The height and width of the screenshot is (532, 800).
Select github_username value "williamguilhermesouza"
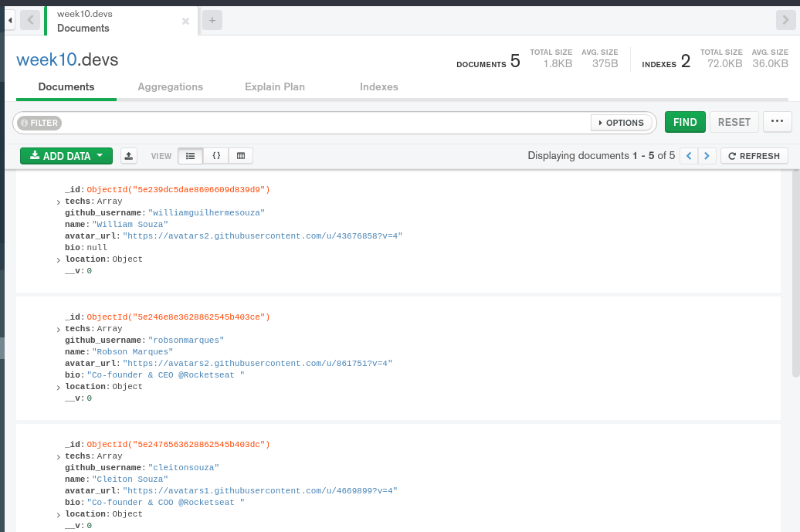[206, 212]
